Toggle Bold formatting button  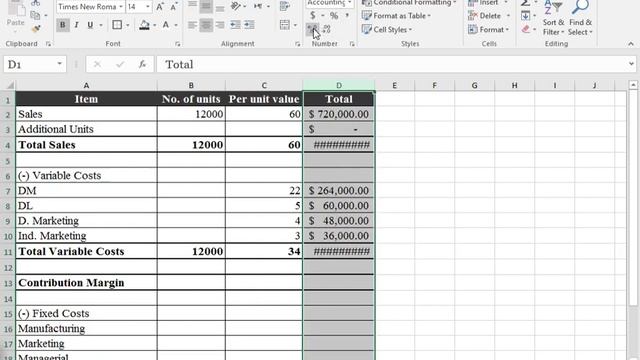[x=62, y=25]
